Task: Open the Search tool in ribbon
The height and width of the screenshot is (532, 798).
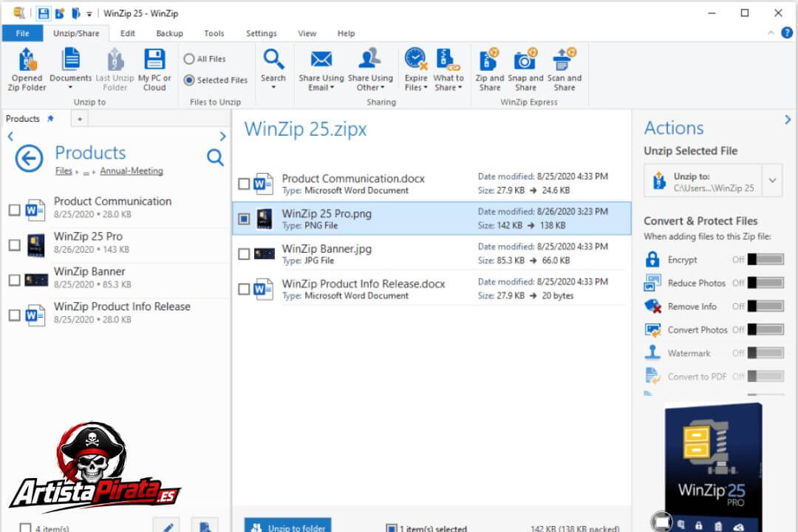Action: pos(273,69)
